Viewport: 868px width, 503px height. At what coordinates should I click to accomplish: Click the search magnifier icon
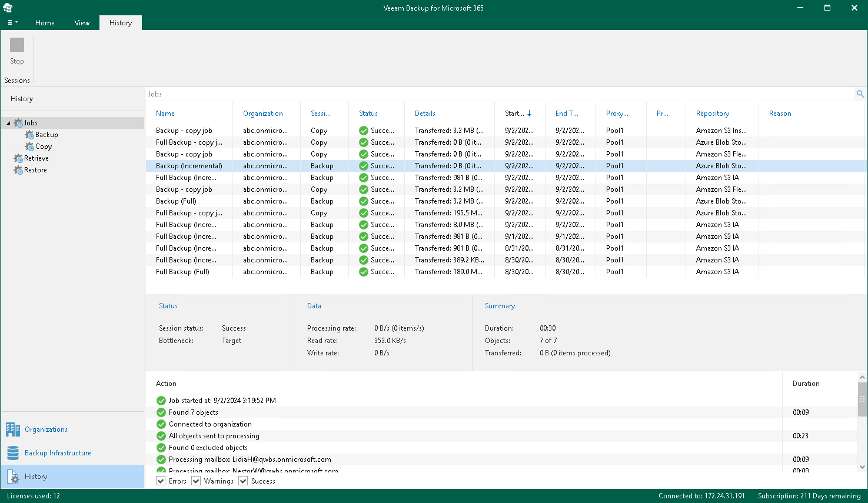click(x=860, y=94)
